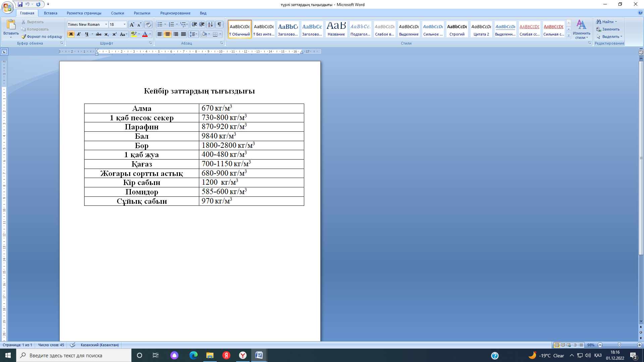Toggle Bold (Ж) formatting
The image size is (644, 362).
coord(71,34)
